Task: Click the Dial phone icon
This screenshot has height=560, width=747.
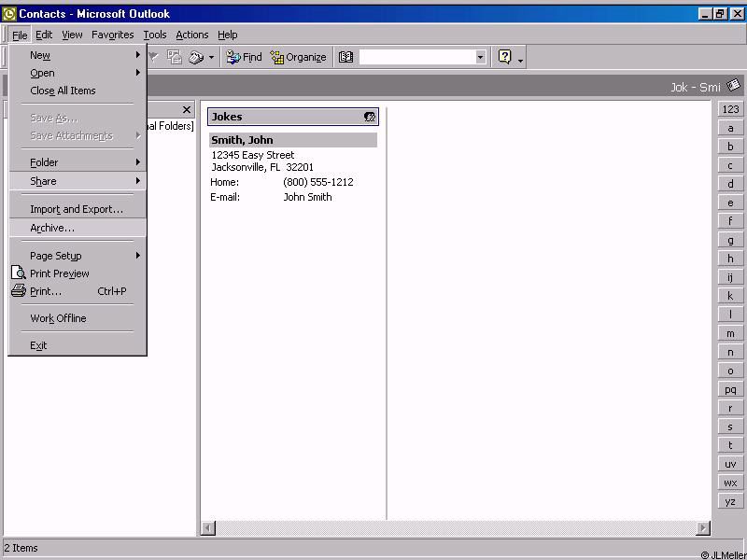Action: click(x=196, y=57)
